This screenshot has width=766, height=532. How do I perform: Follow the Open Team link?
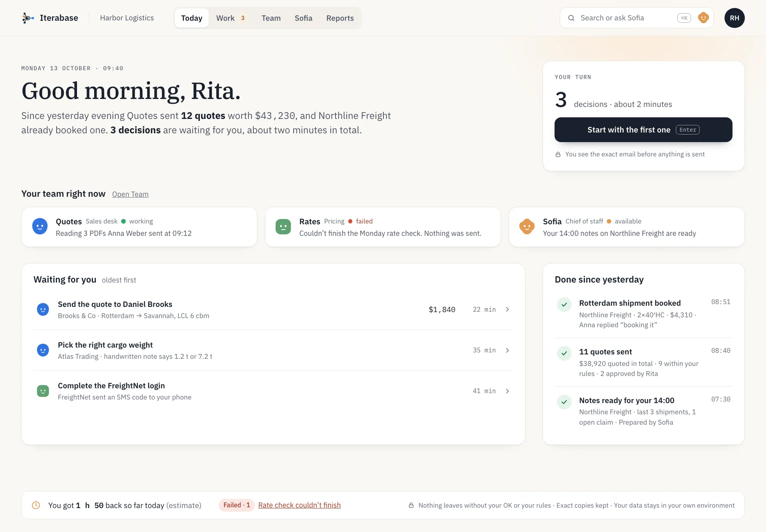pyautogui.click(x=130, y=194)
